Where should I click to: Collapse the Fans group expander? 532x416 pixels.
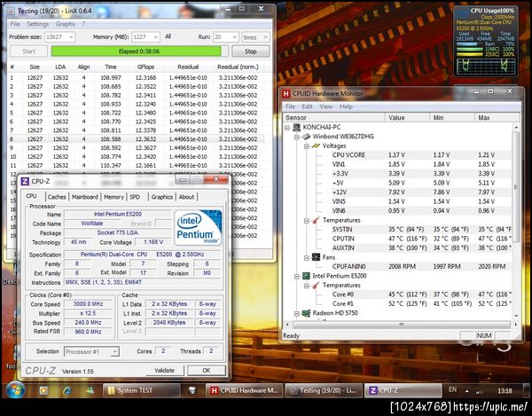click(307, 257)
